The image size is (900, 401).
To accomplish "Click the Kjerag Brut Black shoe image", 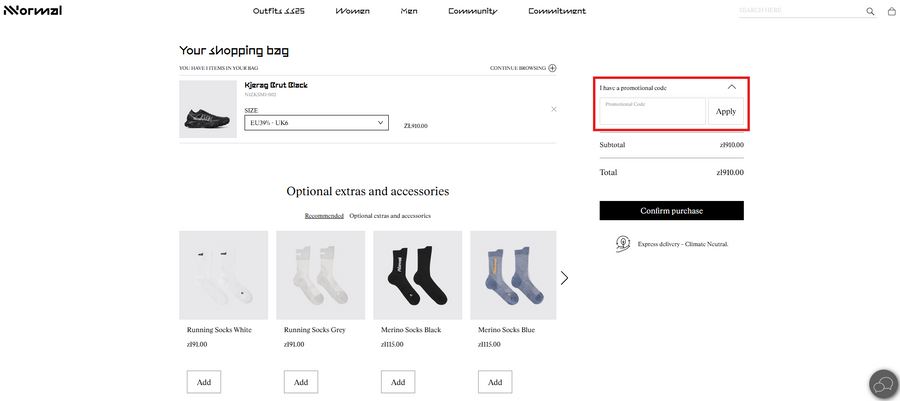I will (x=208, y=109).
